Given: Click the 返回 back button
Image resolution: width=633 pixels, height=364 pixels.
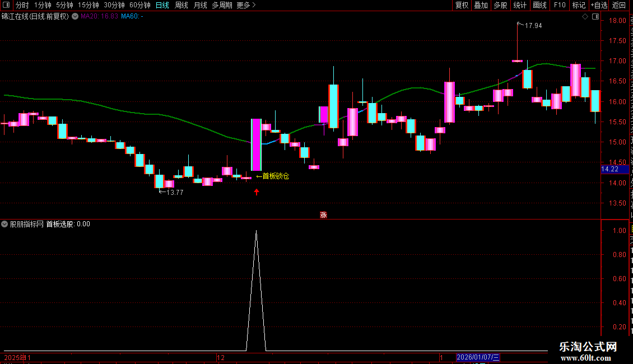Looking at the screenshot, I should click(618, 5).
